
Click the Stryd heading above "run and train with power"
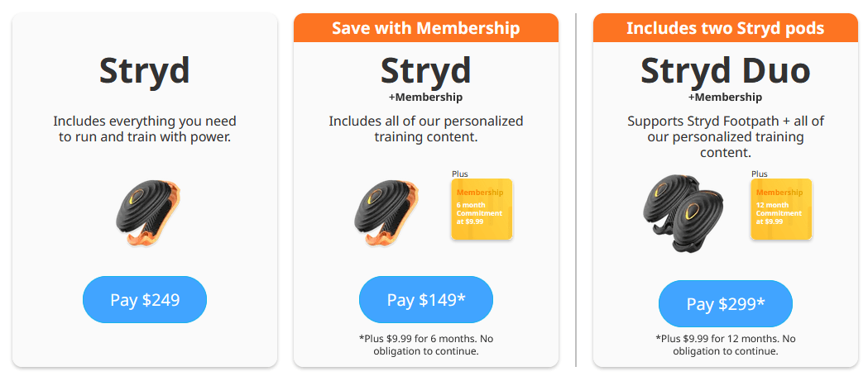coord(145,71)
